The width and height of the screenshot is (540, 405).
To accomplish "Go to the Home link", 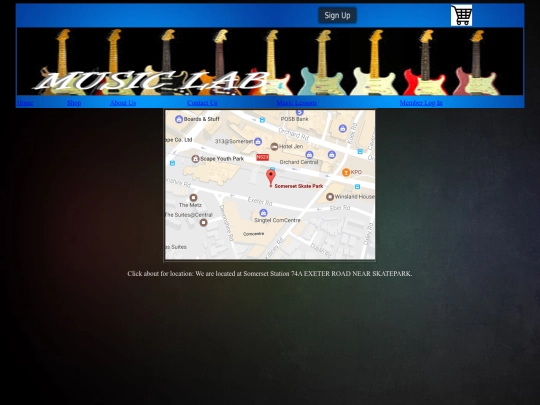I will [25, 103].
